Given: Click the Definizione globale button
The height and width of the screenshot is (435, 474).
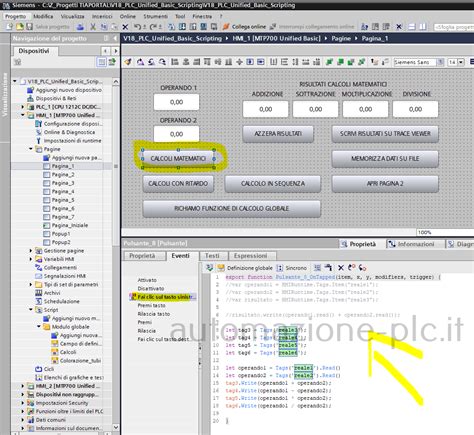Looking at the screenshot, I should [x=245, y=268].
